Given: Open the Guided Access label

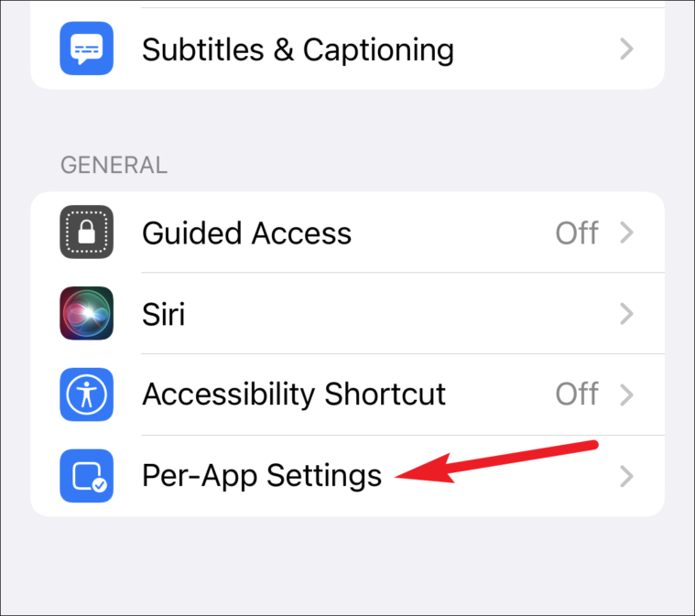Looking at the screenshot, I should [246, 233].
